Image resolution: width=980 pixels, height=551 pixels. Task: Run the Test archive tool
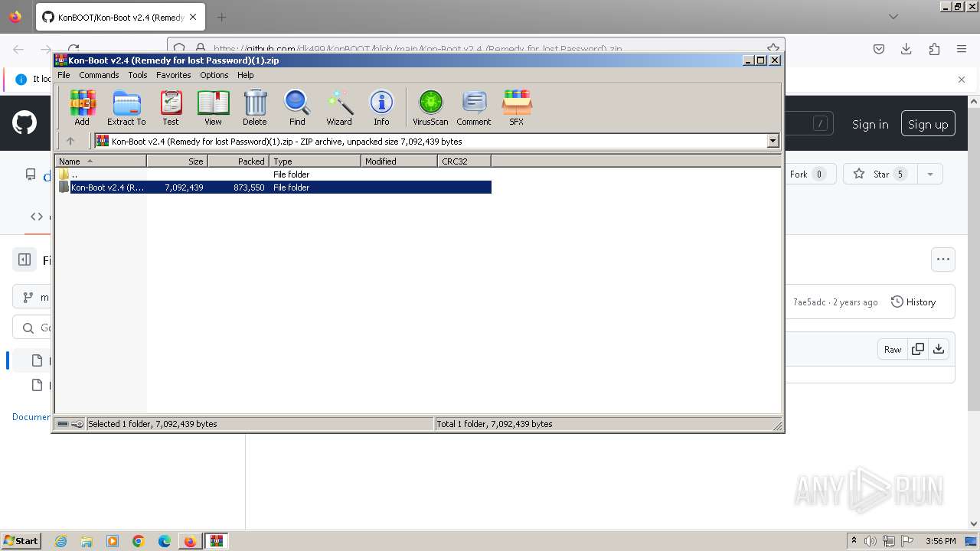coord(171,107)
